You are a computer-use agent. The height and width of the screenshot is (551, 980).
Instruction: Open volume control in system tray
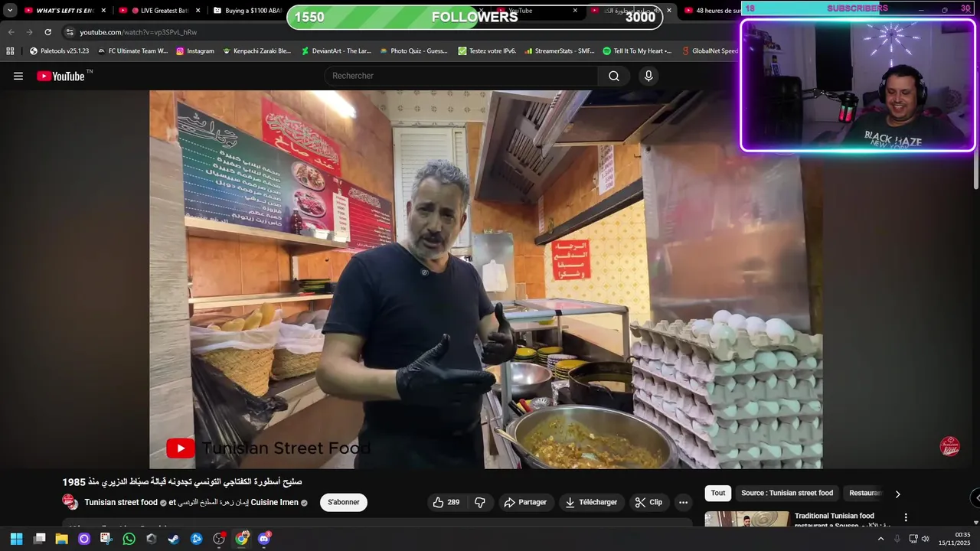925,539
